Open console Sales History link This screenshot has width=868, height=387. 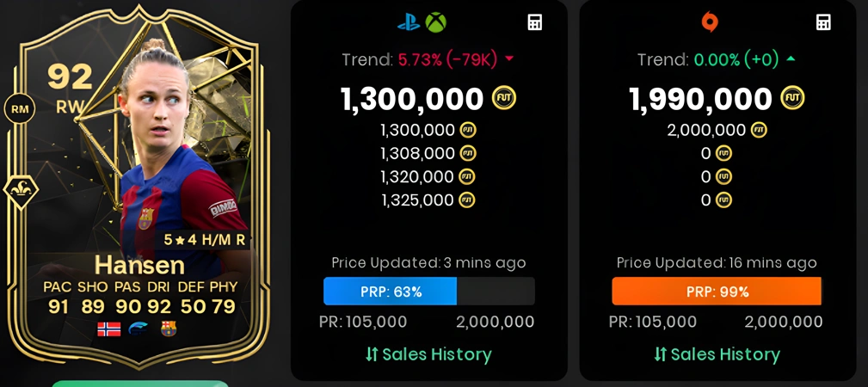pyautogui.click(x=428, y=354)
